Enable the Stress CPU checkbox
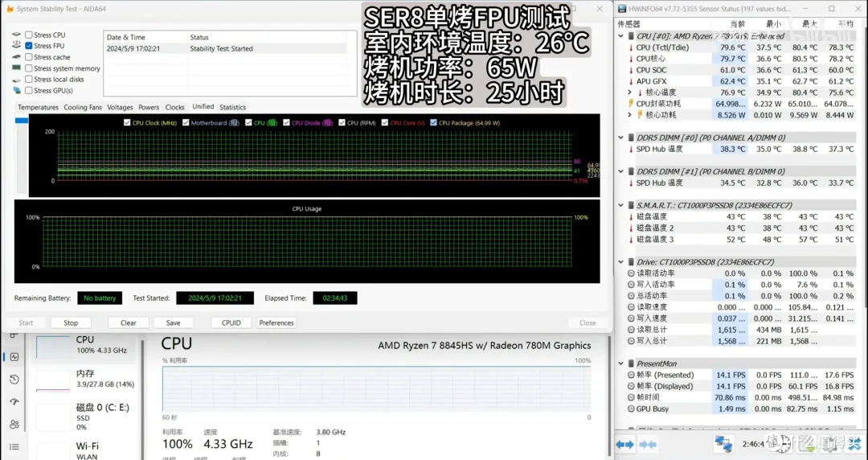The width and height of the screenshot is (868, 460). click(x=29, y=35)
